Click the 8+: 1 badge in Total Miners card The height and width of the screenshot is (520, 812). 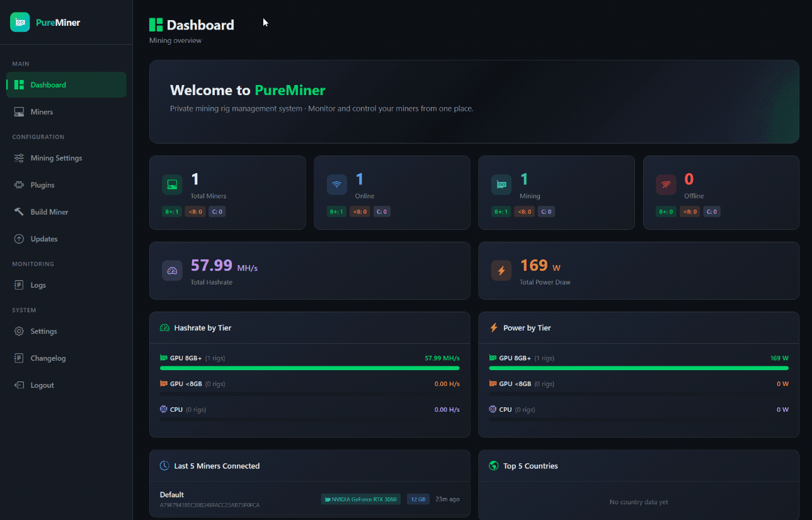tap(171, 212)
